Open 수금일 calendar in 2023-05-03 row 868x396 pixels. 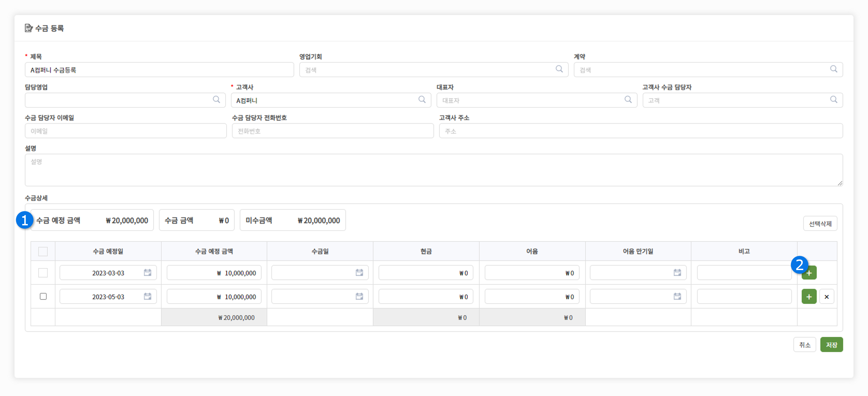point(359,297)
